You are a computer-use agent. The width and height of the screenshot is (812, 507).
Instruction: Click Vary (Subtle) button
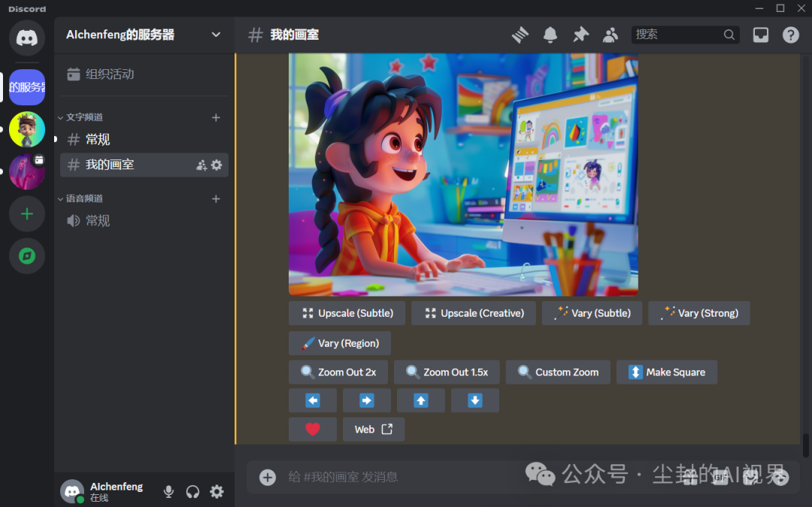[x=592, y=314]
